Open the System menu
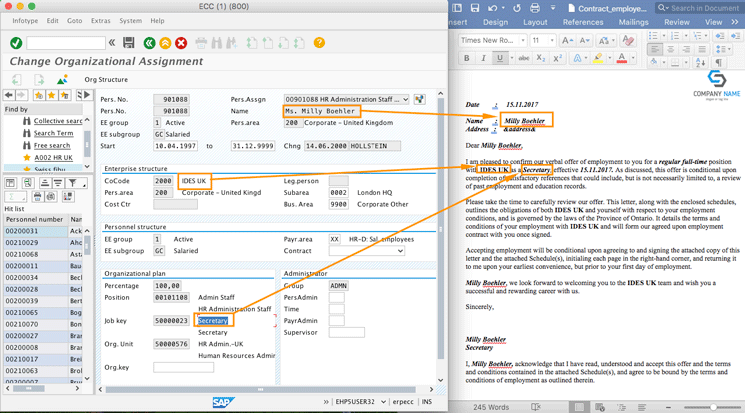Screen dimensions: 745x413 (131, 21)
